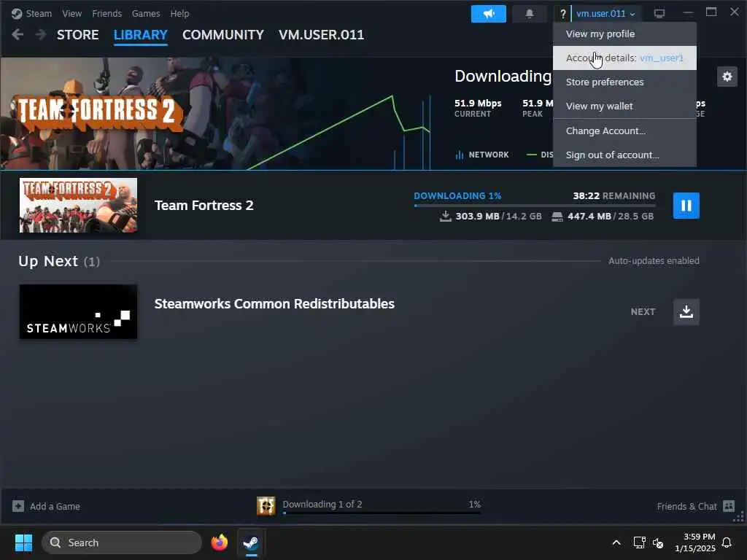Screen dimensions: 747x560
Task: Open the Help menu
Action: pos(179,14)
